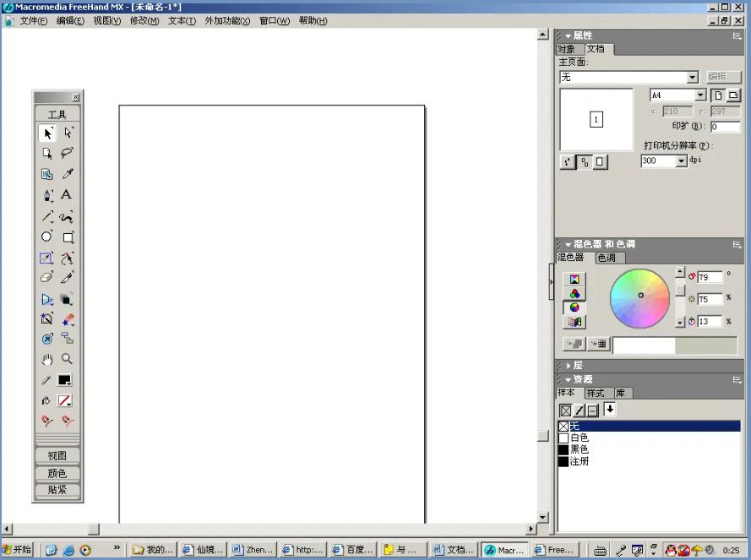Screen dimensions: 751x560
Task: Set page orientation to portrait
Action: (x=718, y=95)
